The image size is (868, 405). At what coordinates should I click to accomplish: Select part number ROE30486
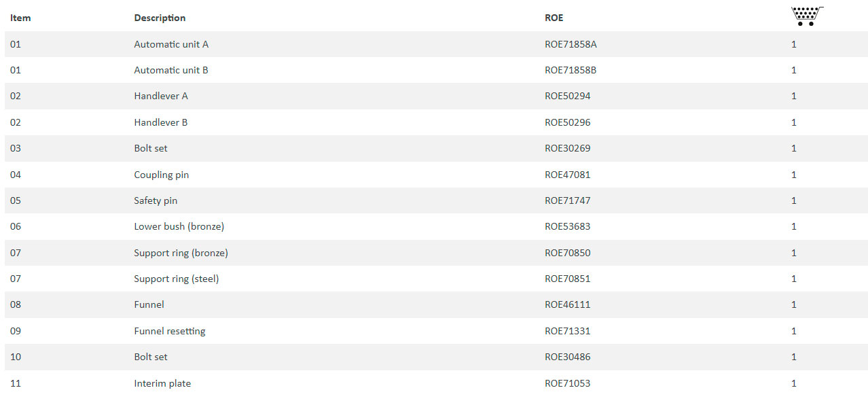[568, 357]
